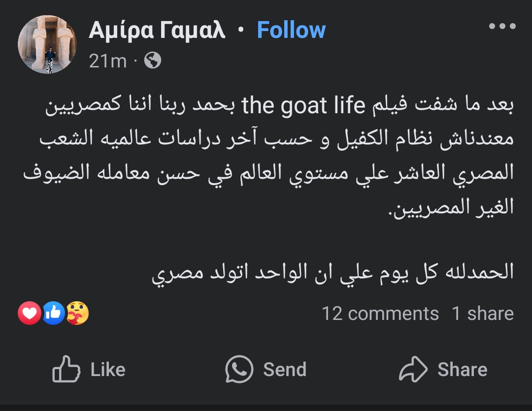View the 12 comments
The width and height of the screenshot is (532, 411).
coord(380,314)
